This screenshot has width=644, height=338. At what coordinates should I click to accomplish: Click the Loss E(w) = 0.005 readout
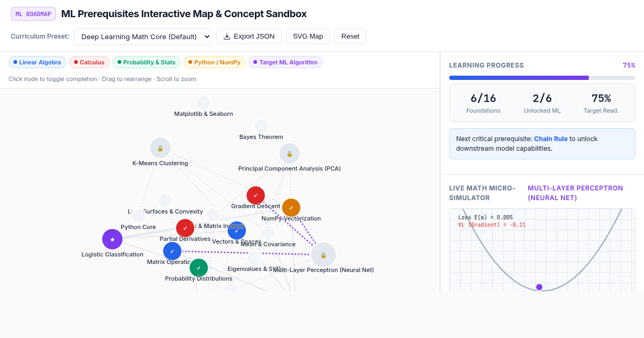pyautogui.click(x=486, y=217)
